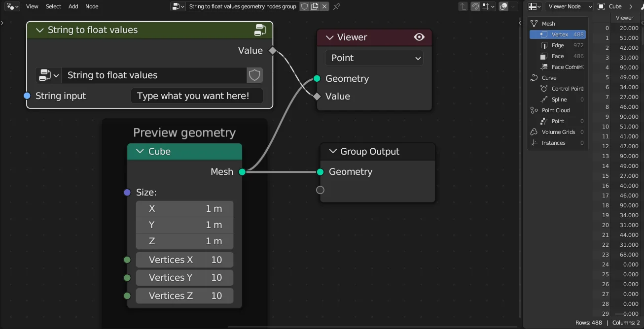Click the magnet snapping icon in header
644x329 pixels.
point(475,6)
